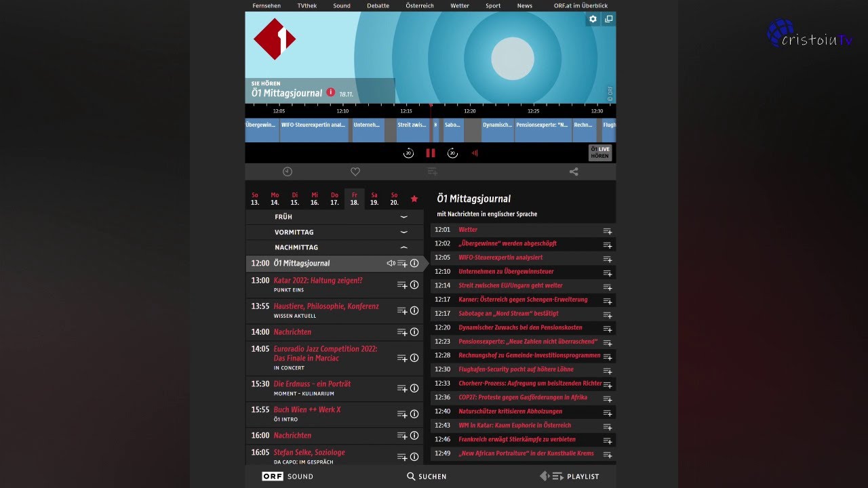Open Fernsehen in top navigation

(267, 5)
